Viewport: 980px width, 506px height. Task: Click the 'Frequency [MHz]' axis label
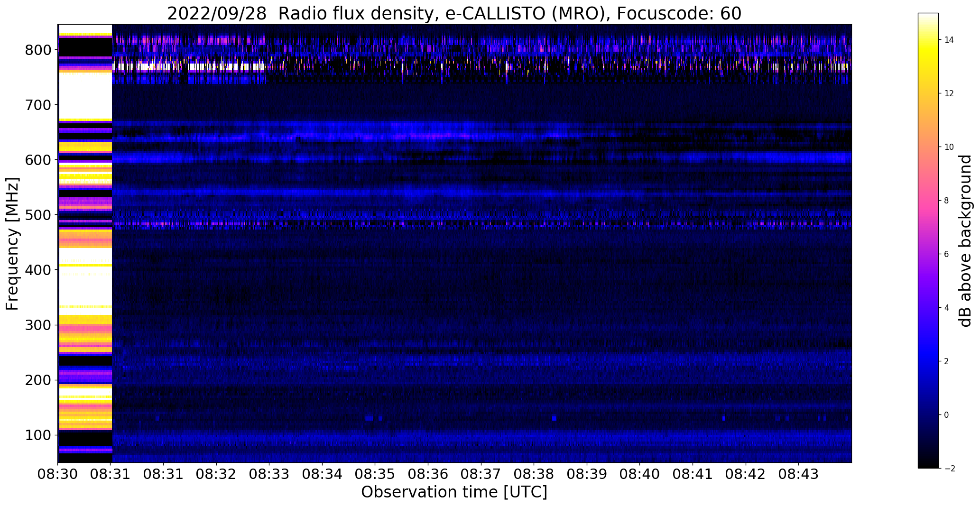(x=13, y=244)
